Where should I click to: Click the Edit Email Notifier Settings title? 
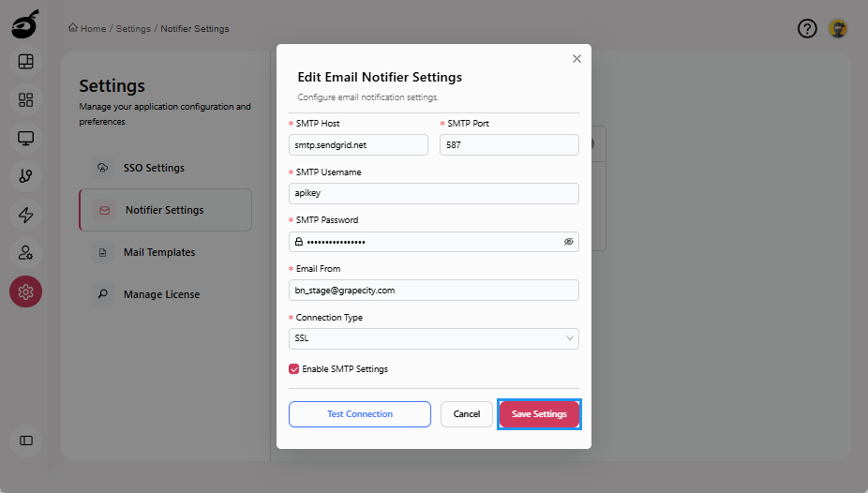point(380,77)
